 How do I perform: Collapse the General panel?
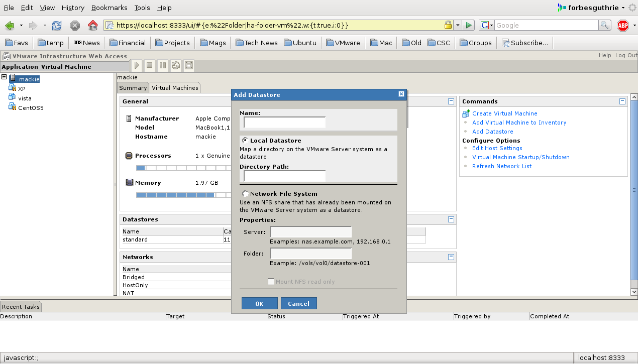[x=451, y=101]
